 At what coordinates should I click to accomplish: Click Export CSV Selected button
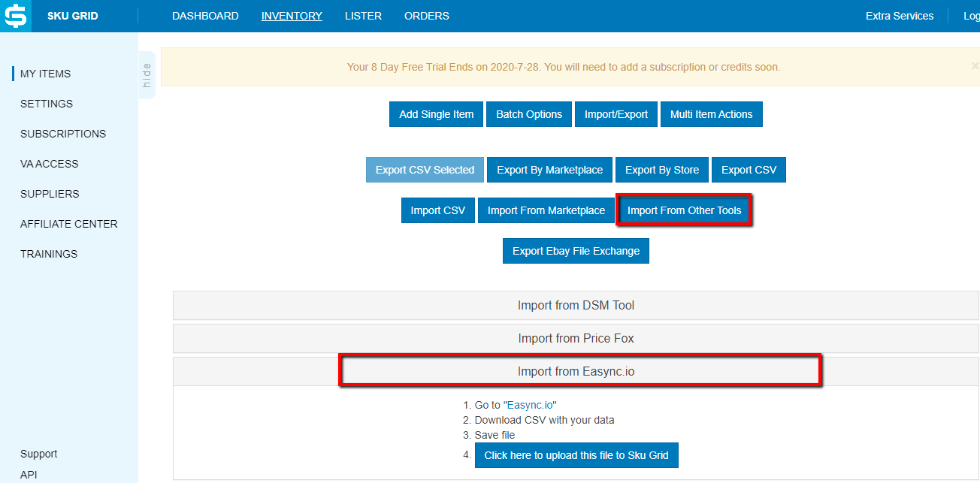tap(425, 170)
